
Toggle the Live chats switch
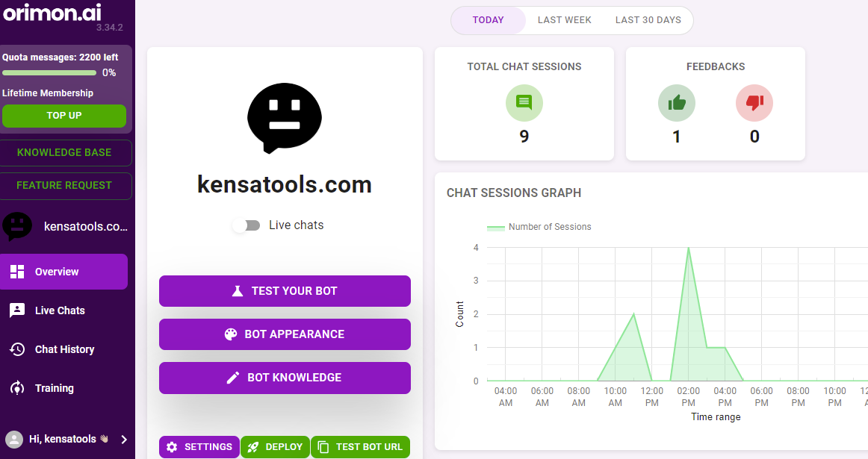247,225
